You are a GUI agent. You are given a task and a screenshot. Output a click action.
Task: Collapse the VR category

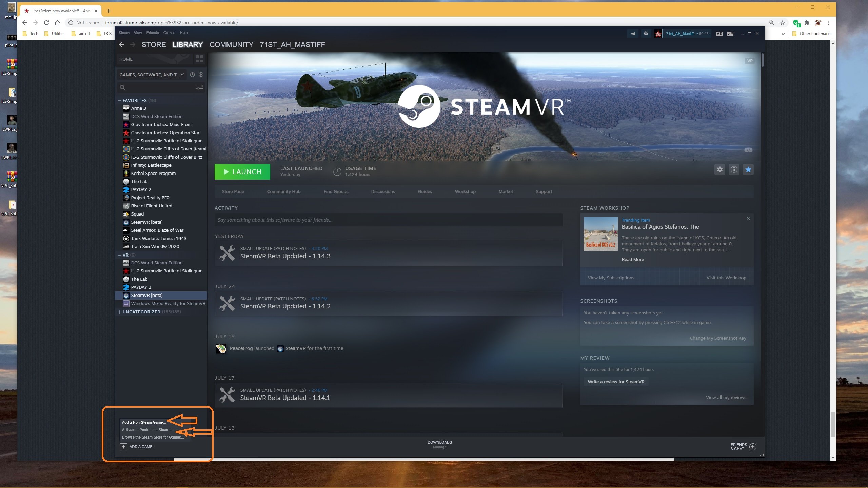119,255
